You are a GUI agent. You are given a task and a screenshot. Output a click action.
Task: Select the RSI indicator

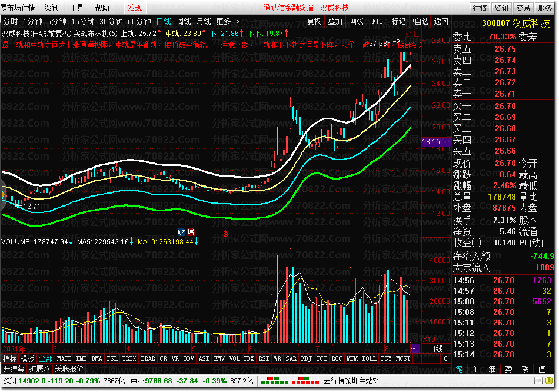(x=264, y=358)
